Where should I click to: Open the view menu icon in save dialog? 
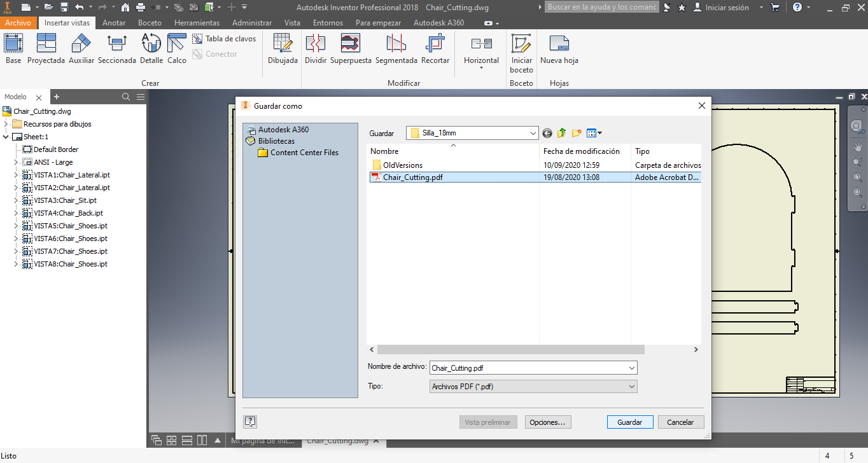point(594,133)
